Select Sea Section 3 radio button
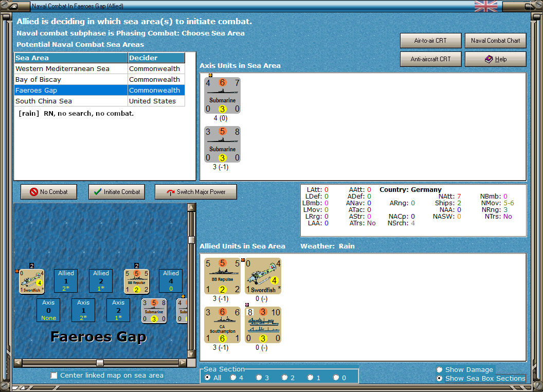Image resolution: width=543 pixels, height=392 pixels. click(259, 378)
